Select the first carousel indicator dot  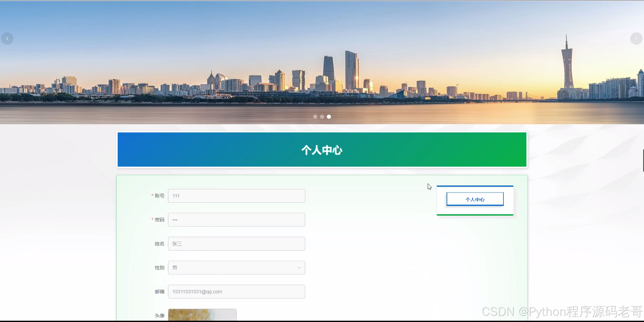[315, 117]
